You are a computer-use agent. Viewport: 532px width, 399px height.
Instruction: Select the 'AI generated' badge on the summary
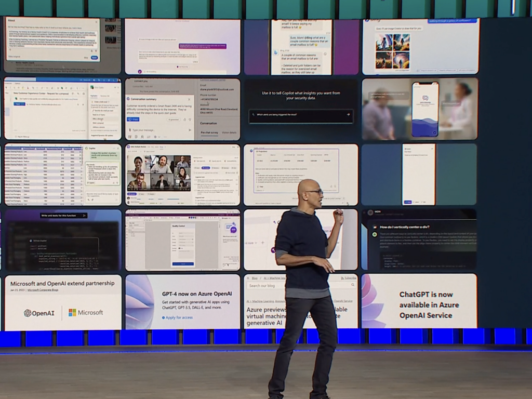[174, 119]
